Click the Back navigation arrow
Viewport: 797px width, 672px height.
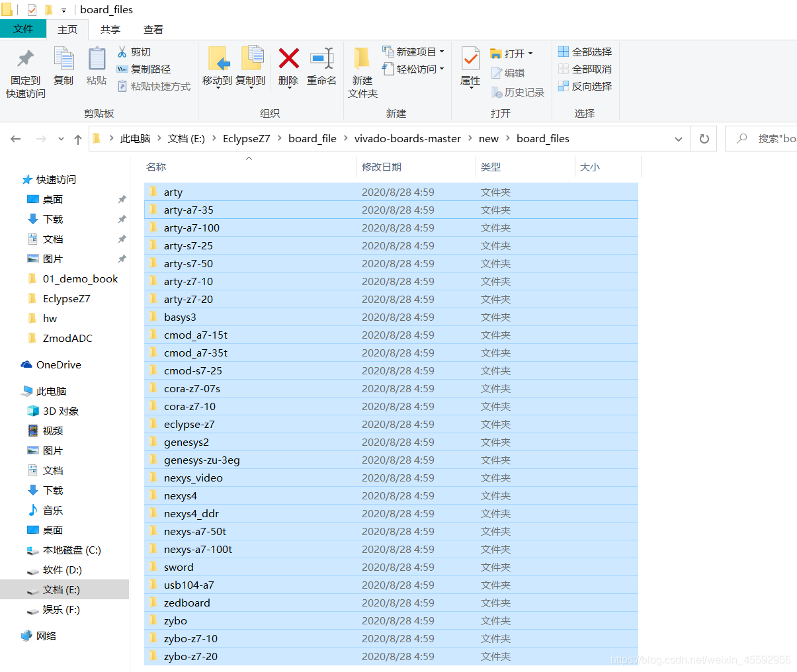pos(16,139)
